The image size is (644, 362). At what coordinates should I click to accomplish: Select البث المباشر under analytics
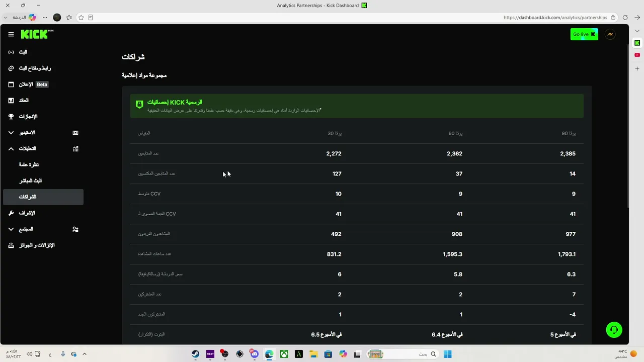tap(43, 181)
